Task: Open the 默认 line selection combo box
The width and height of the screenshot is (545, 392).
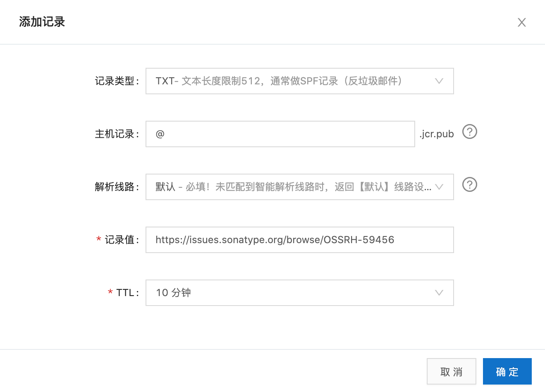Action: click(300, 187)
